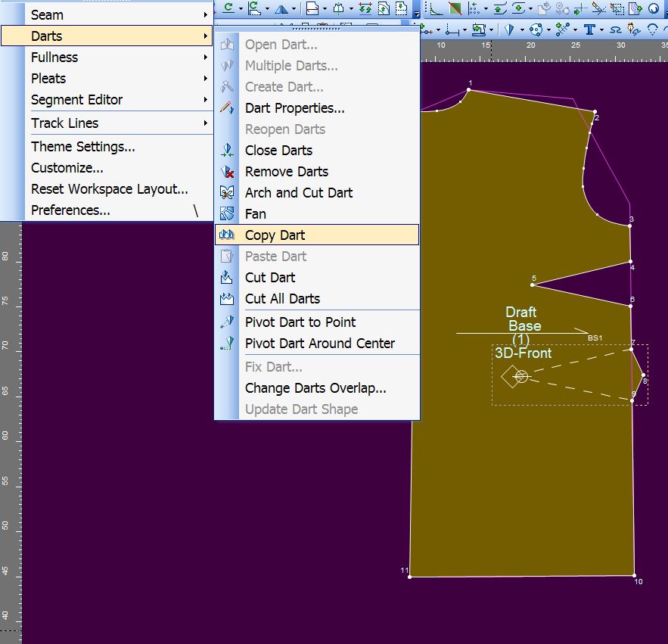
Task: Click the Copy Dart icon
Action: click(x=227, y=235)
